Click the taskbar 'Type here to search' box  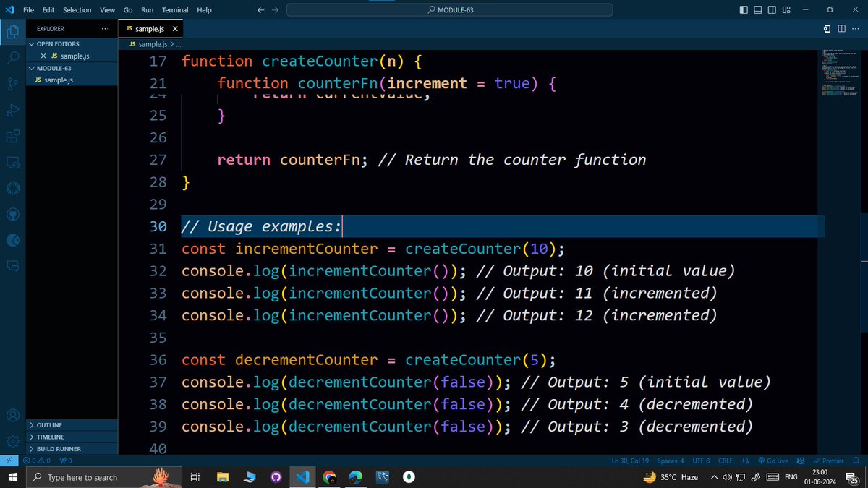pos(103,477)
